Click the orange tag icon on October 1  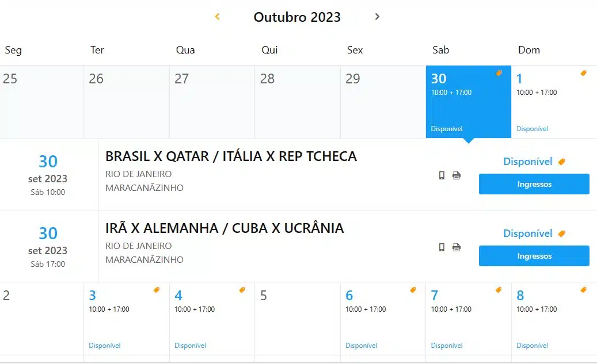tap(583, 74)
